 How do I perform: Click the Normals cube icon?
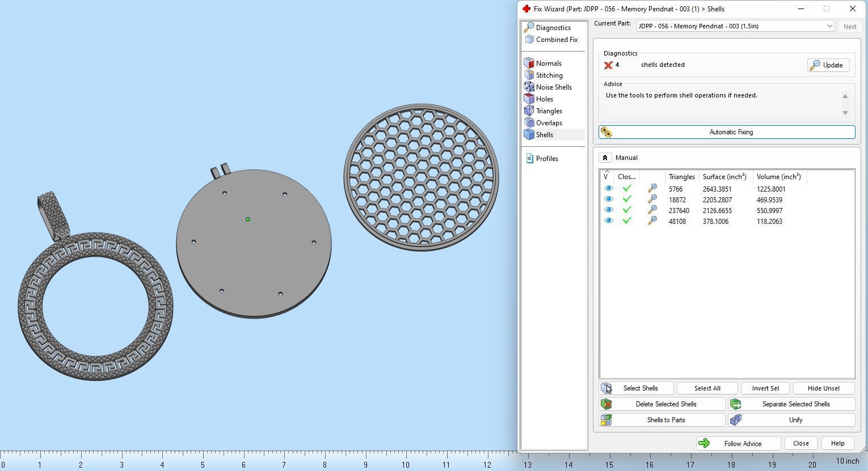coord(529,63)
